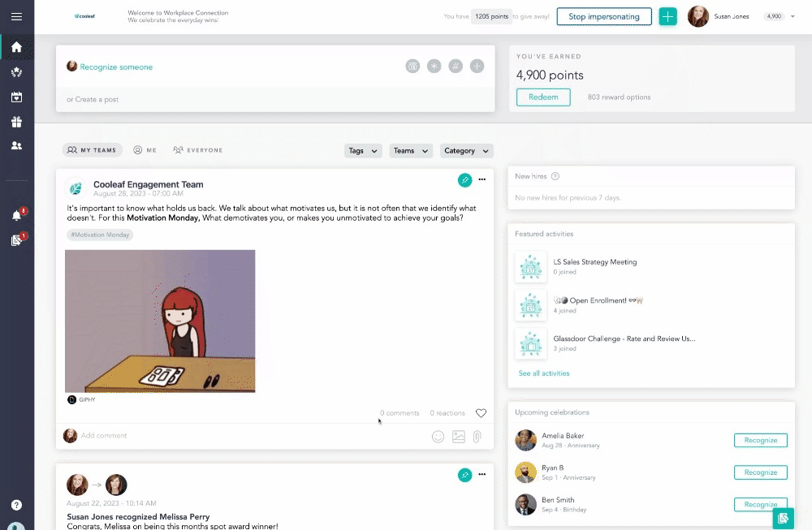Switch to the Me feed tab
Viewport: 812px width, 530px height.
145,150
